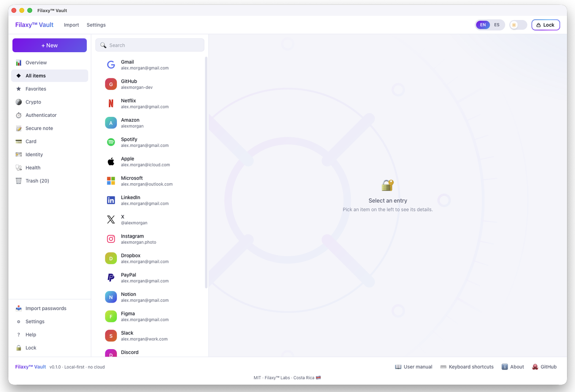575x392 pixels.
Task: Click the Import passwords inbox icon
Action: (19, 308)
